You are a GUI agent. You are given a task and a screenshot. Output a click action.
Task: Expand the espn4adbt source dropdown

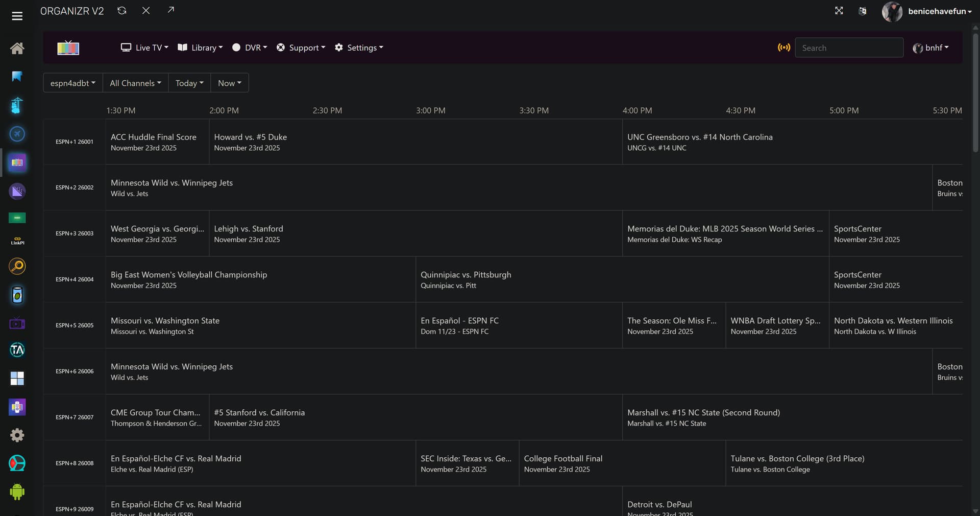(73, 83)
